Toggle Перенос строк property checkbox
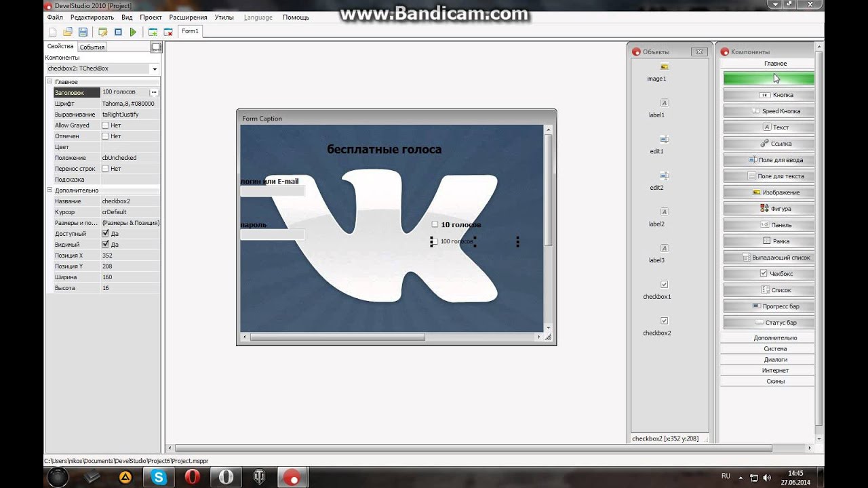Image resolution: width=868 pixels, height=488 pixels. point(105,169)
